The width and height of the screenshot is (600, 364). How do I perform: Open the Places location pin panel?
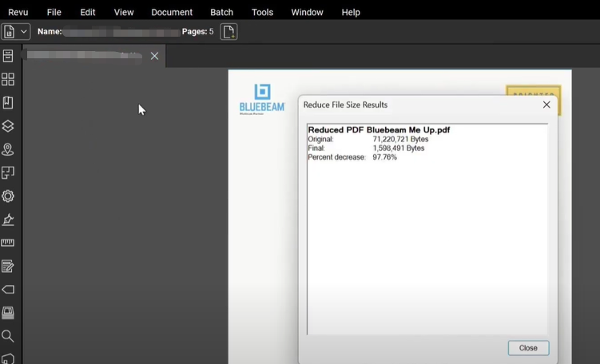(8, 149)
